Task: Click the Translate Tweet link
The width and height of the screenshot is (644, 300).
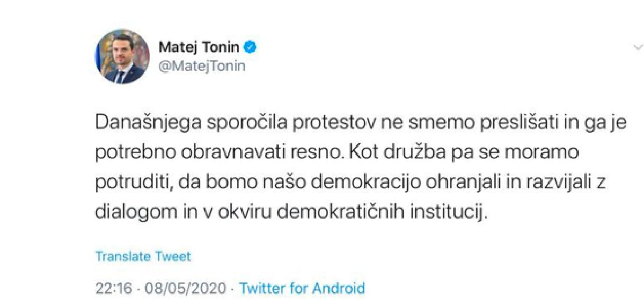Action: tap(143, 257)
